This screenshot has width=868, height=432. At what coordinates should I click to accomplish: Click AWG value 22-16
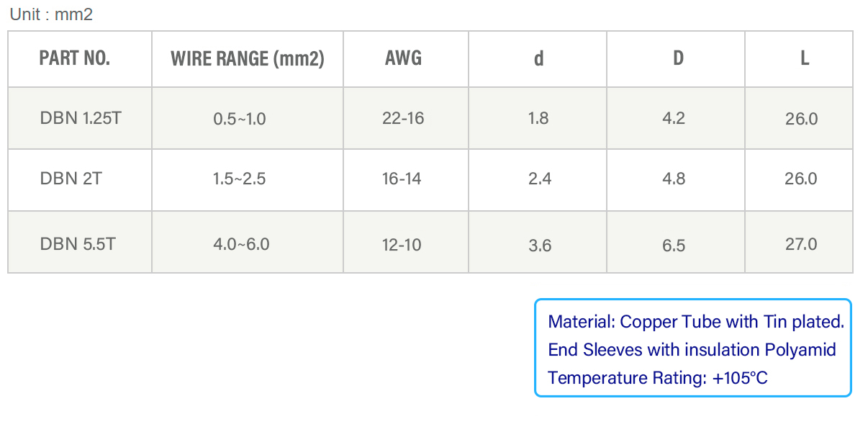(x=403, y=118)
